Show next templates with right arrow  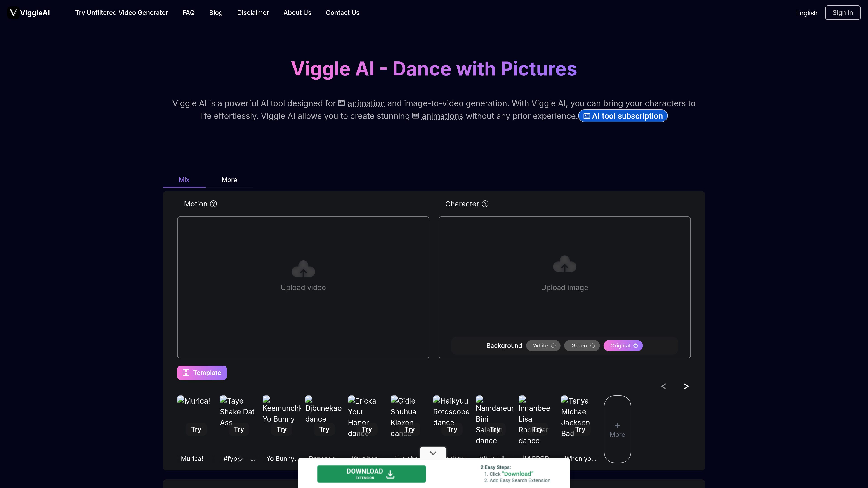tap(686, 386)
